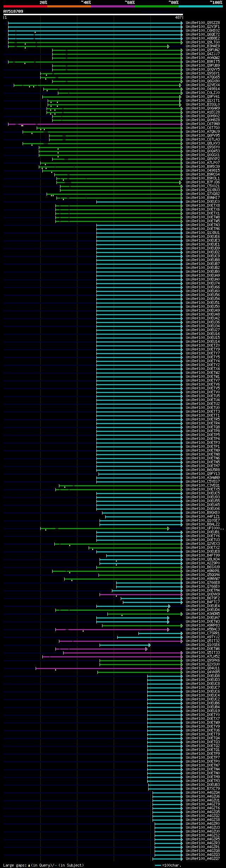Click the Large gaps legend text
Viewport: 226px width, 868px height.
click(x=43, y=865)
